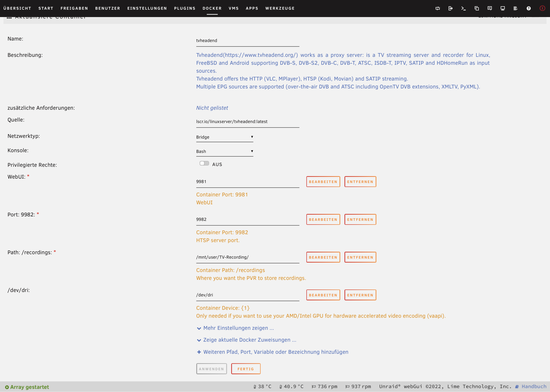The width and height of the screenshot is (550, 392).
Task: Click the 40.9 °C temperature reading
Action: pos(294,387)
